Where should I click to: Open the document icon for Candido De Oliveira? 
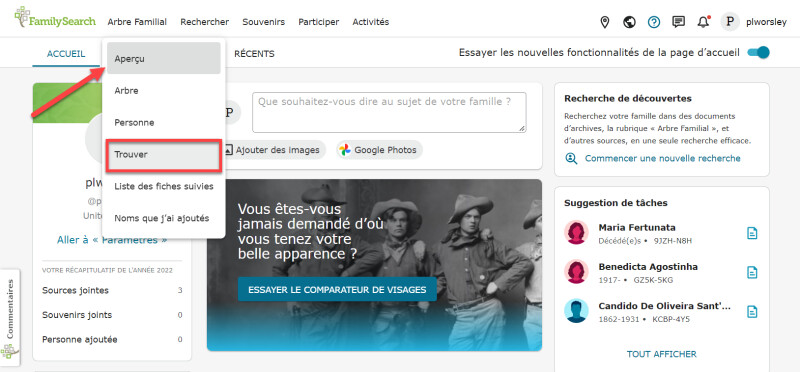click(x=752, y=311)
